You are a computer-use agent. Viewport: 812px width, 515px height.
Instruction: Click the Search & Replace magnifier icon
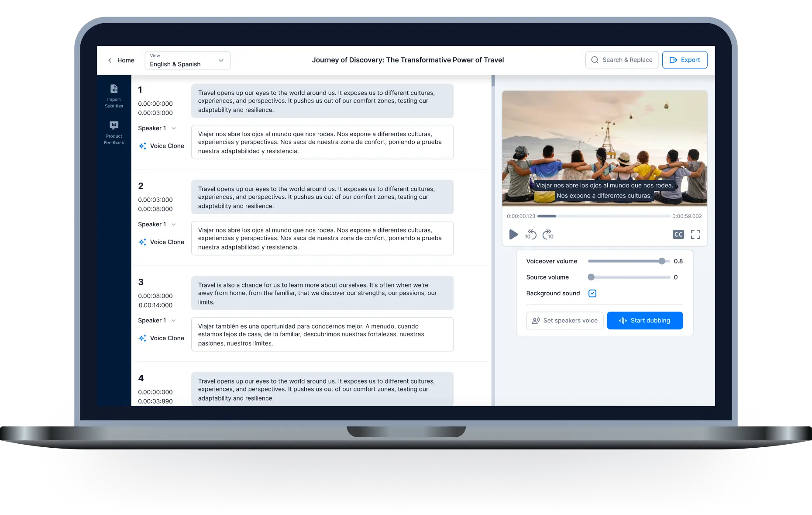(x=595, y=60)
